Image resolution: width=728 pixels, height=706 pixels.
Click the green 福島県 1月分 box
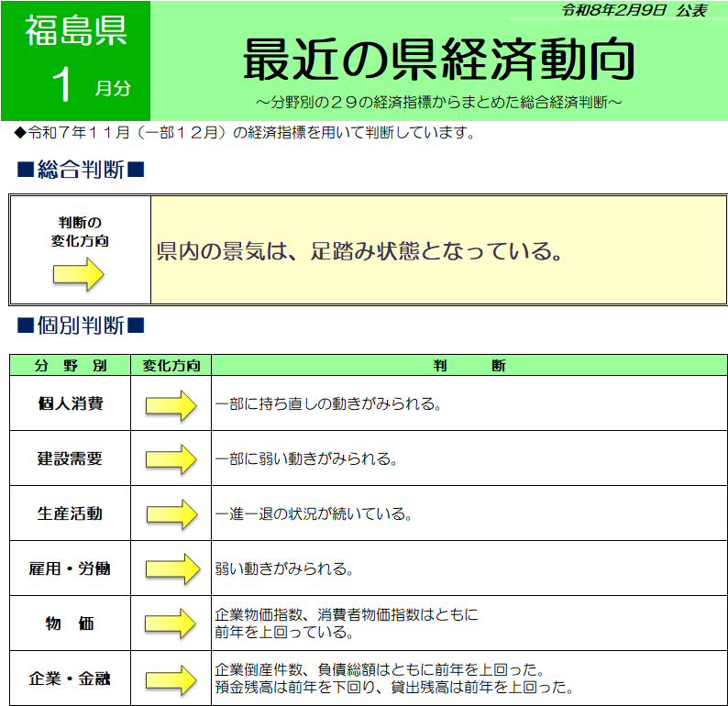tap(75, 61)
